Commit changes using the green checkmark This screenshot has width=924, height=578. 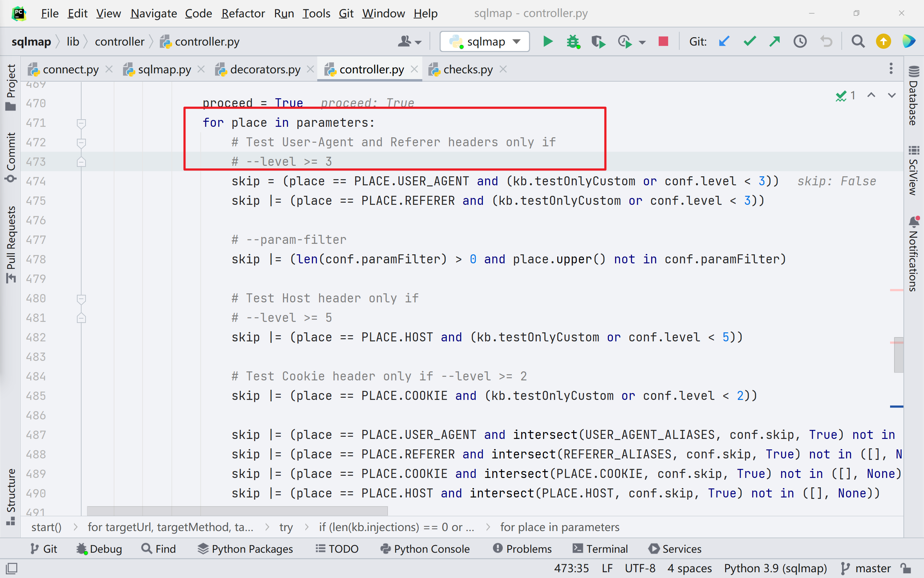[x=750, y=41]
